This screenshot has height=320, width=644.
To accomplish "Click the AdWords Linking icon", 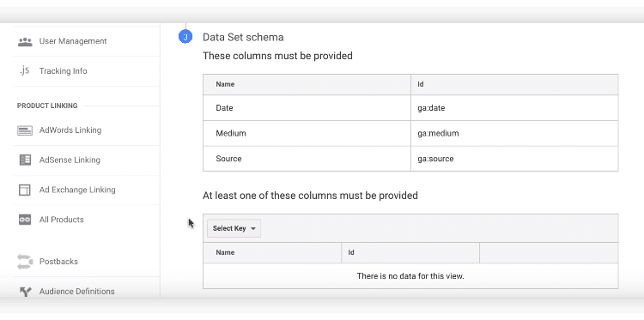I will pyautogui.click(x=25, y=130).
